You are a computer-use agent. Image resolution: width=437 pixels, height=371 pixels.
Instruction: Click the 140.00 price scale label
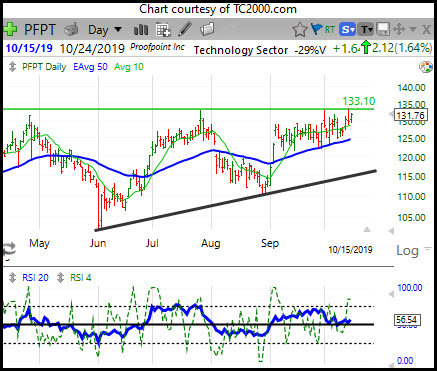411,88
